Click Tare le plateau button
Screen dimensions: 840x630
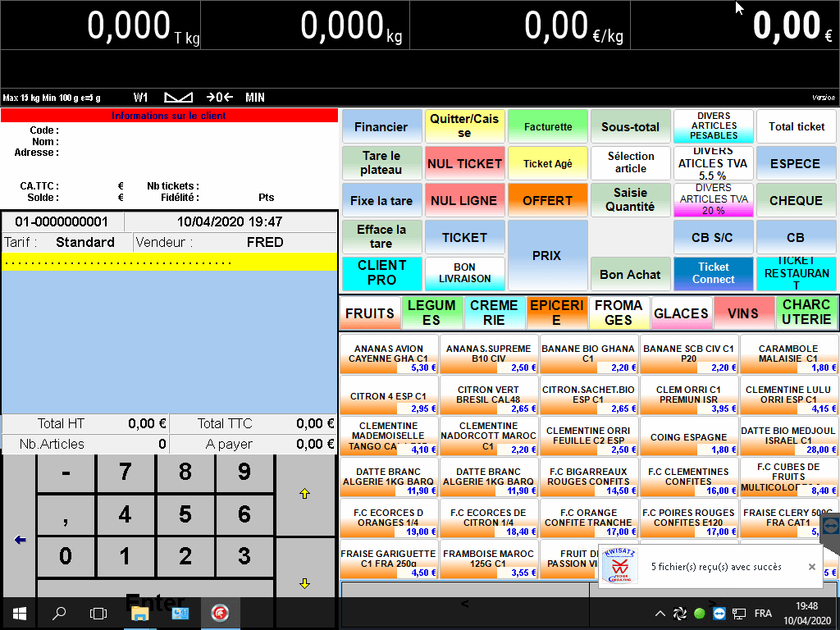pos(381,163)
